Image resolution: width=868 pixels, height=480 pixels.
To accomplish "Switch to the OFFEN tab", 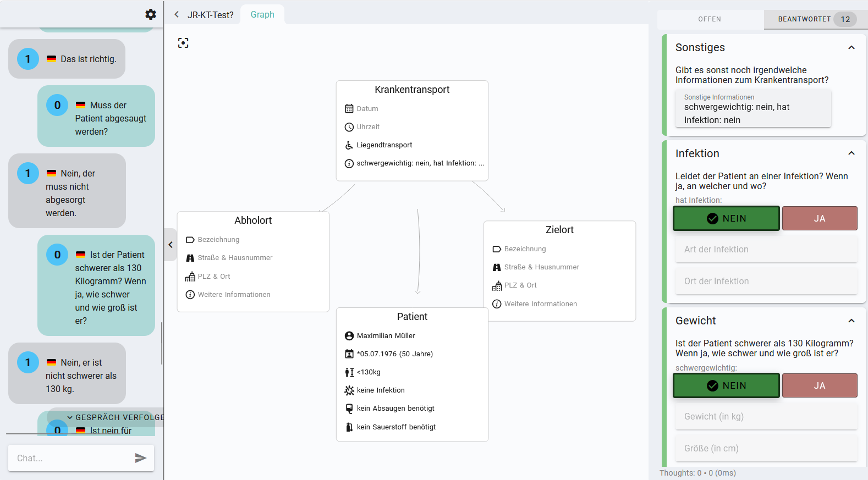I will (710, 19).
